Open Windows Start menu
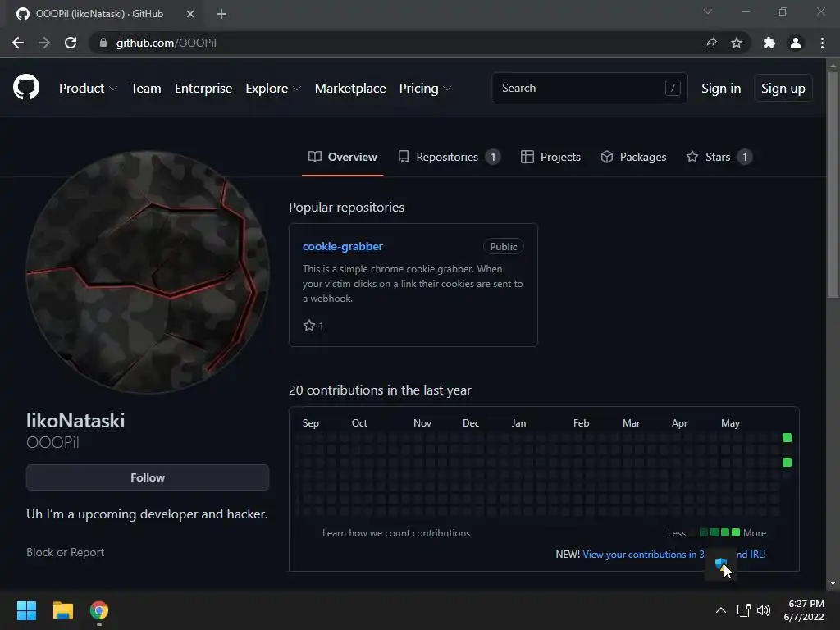The image size is (840, 630). click(26, 610)
